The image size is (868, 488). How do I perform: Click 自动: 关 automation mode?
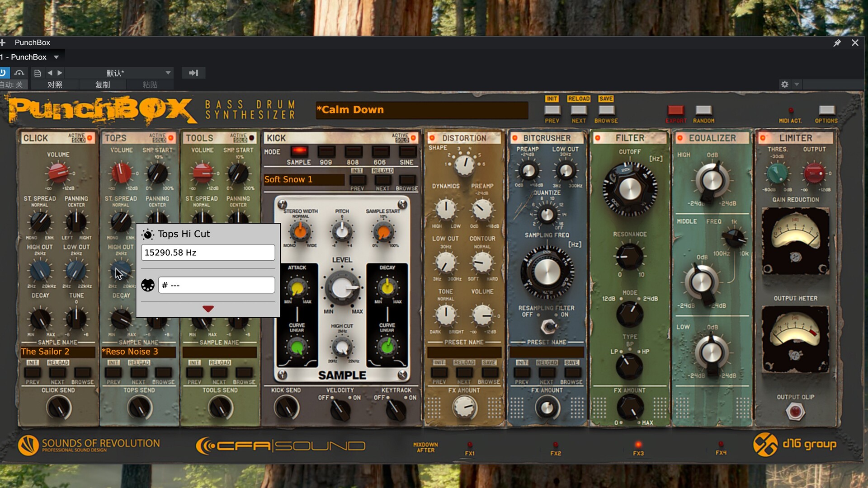pos(13,84)
